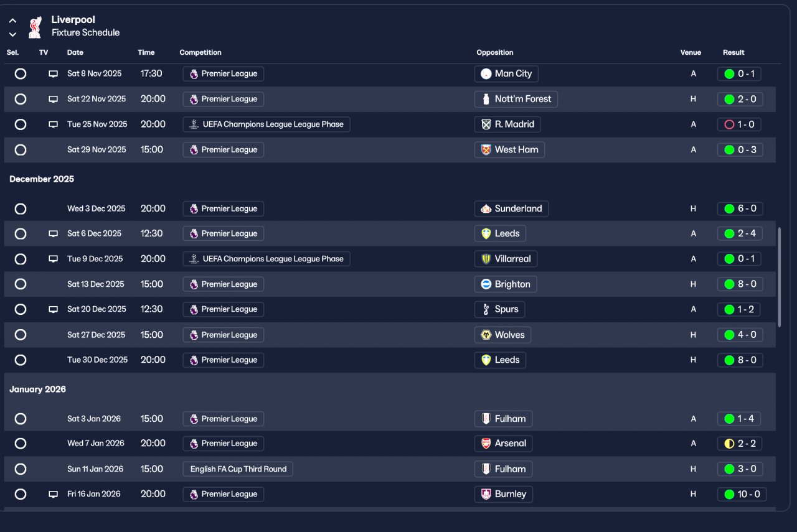
Task: Sort by the Opposition column header
Action: 495,52
